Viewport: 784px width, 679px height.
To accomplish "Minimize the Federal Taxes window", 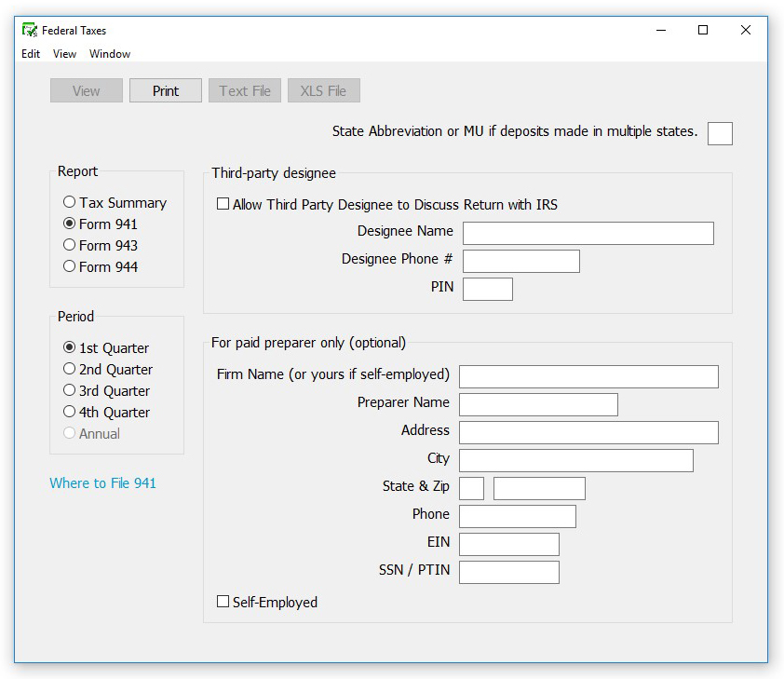I will coord(661,31).
